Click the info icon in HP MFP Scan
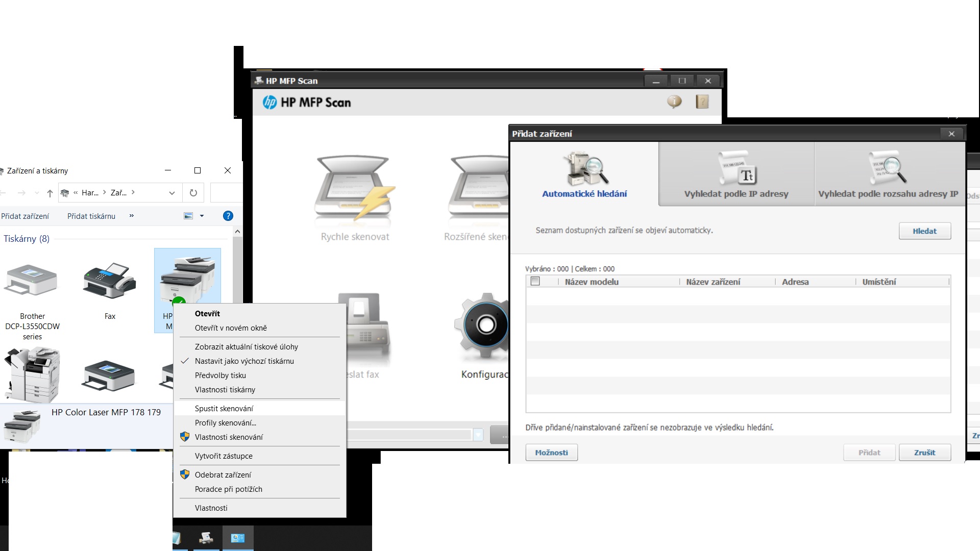This screenshot has width=980, height=551. point(675,102)
